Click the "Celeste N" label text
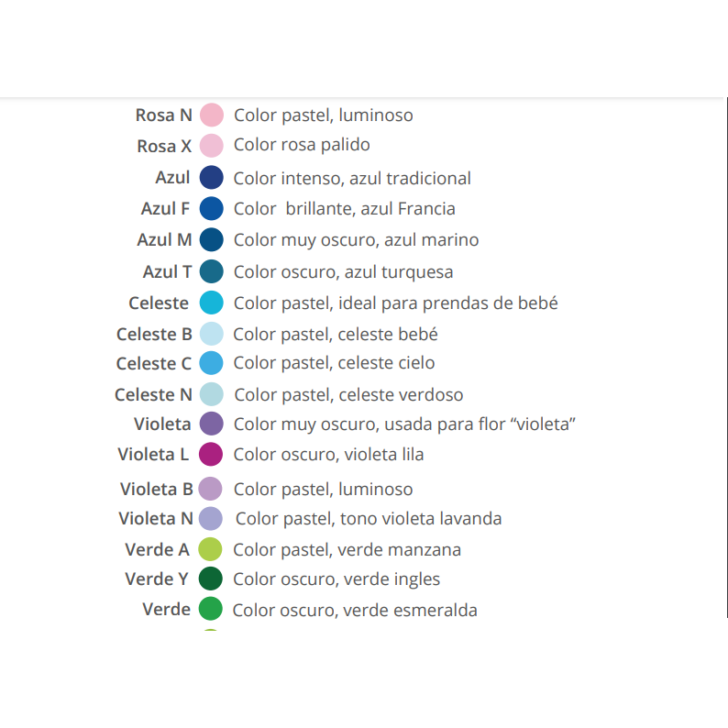 click(x=153, y=394)
